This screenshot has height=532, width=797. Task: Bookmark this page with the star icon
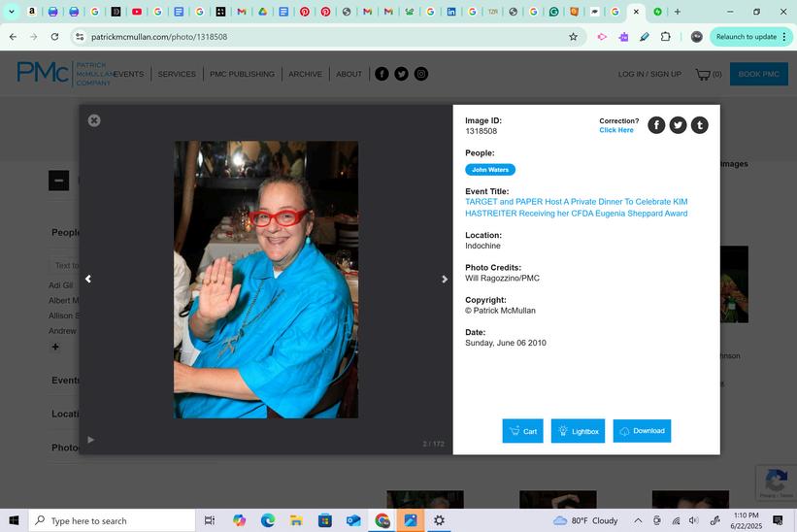[x=573, y=37]
